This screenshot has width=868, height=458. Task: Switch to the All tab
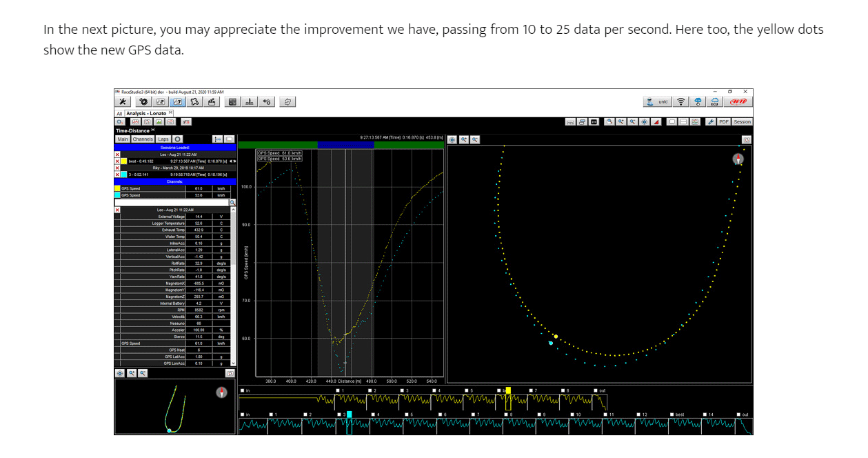119,114
